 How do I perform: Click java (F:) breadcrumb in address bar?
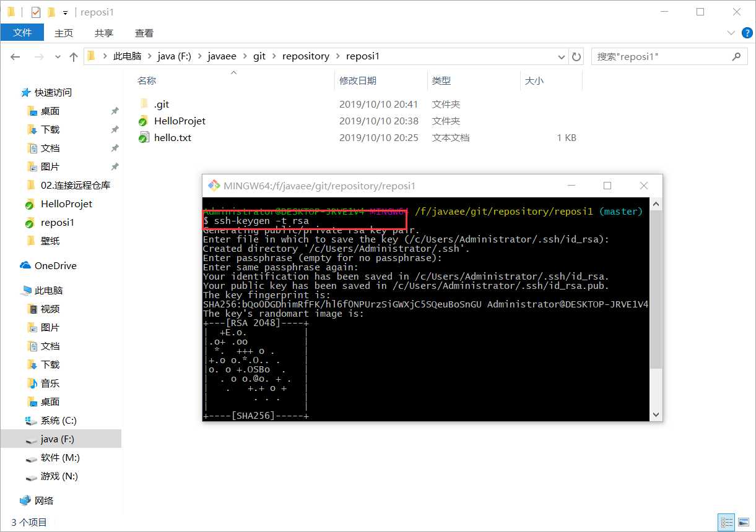[x=175, y=56]
